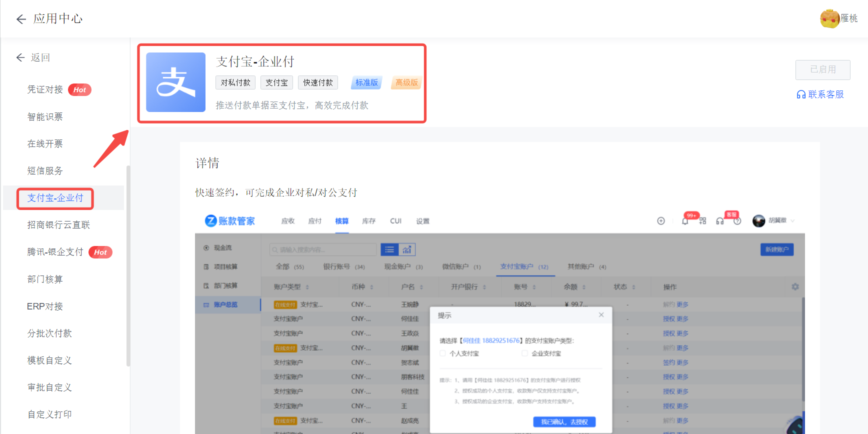The height and width of the screenshot is (434, 868).
Task: Click the back arrow beside 应用中心
Action: pos(21,19)
